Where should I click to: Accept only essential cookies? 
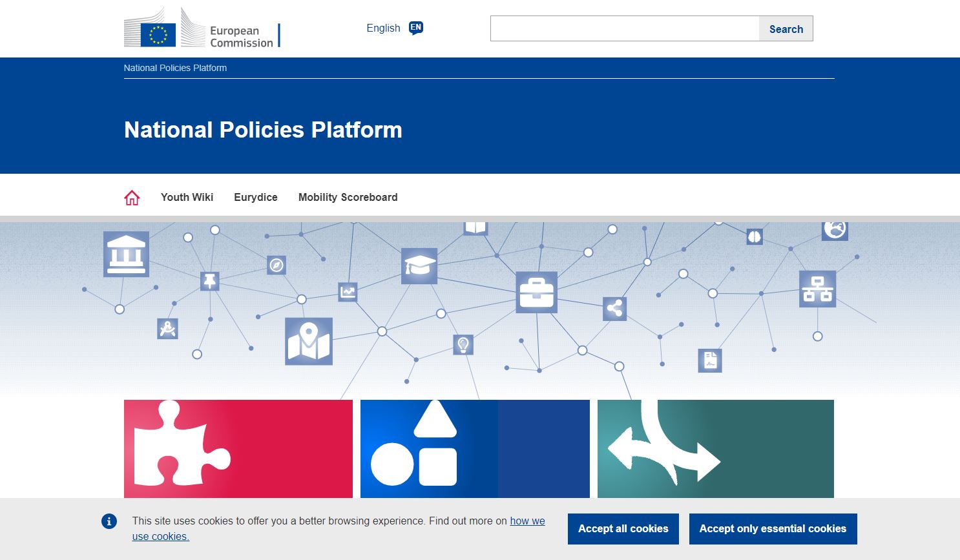tap(773, 529)
